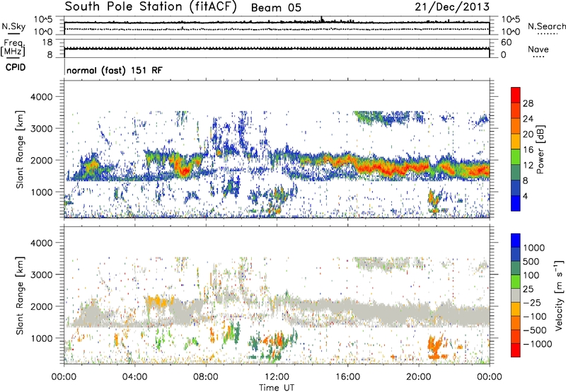Image resolution: width=566 pixels, height=392 pixels.
Task: Click the '04:00' time axis label
Action: 135,376
